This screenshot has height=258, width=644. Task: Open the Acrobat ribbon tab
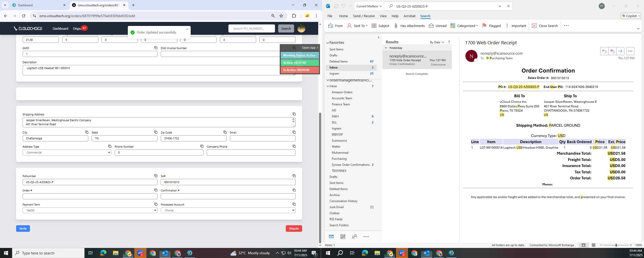(409, 16)
